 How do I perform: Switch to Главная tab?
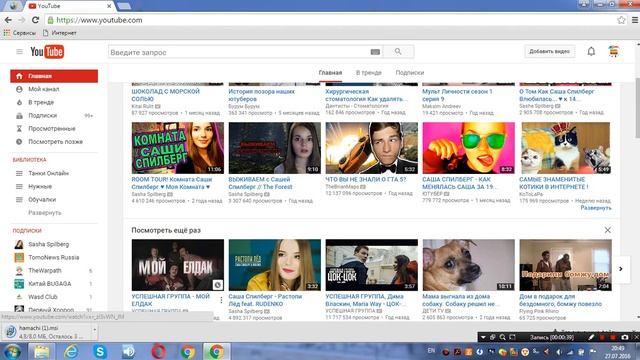pyautogui.click(x=330, y=73)
